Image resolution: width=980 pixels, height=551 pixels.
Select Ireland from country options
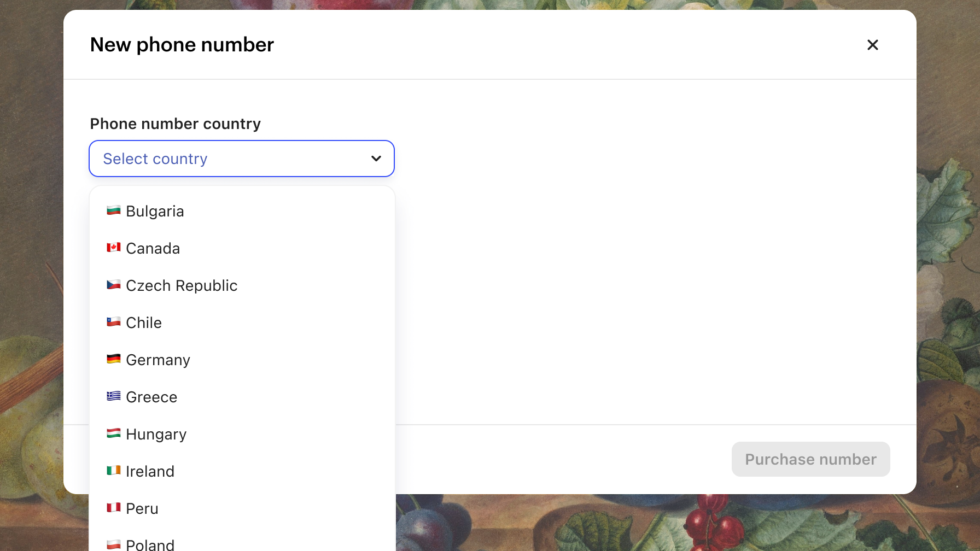150,472
